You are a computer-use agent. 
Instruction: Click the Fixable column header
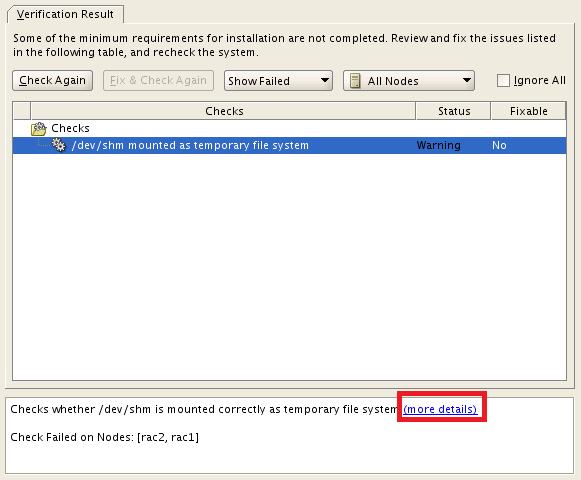pos(528,111)
